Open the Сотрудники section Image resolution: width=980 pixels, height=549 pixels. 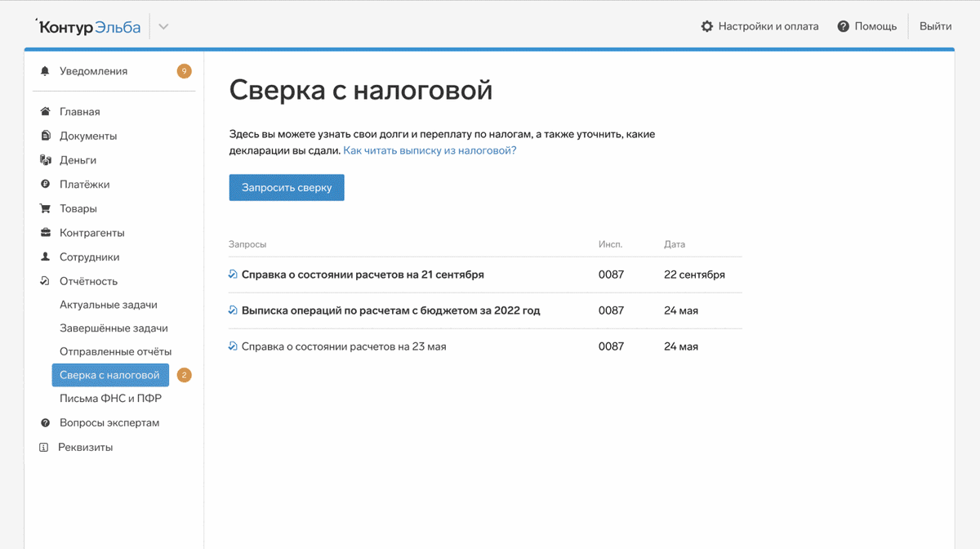click(90, 257)
